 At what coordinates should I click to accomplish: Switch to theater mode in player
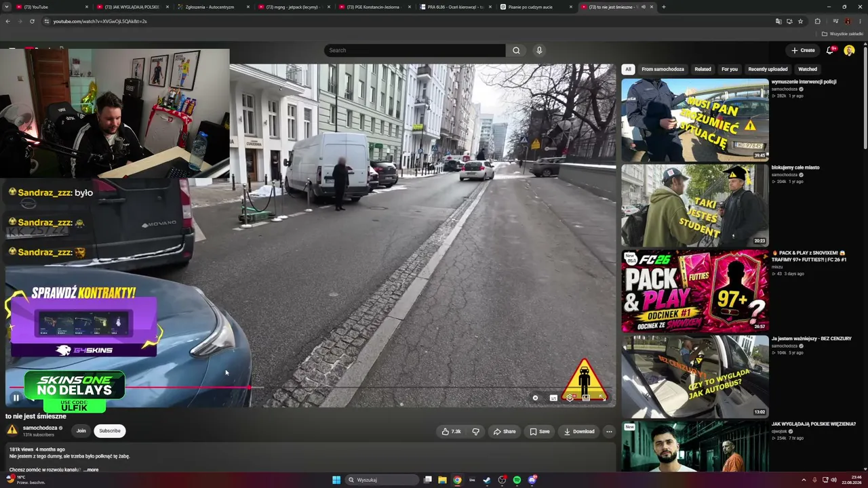586,398
